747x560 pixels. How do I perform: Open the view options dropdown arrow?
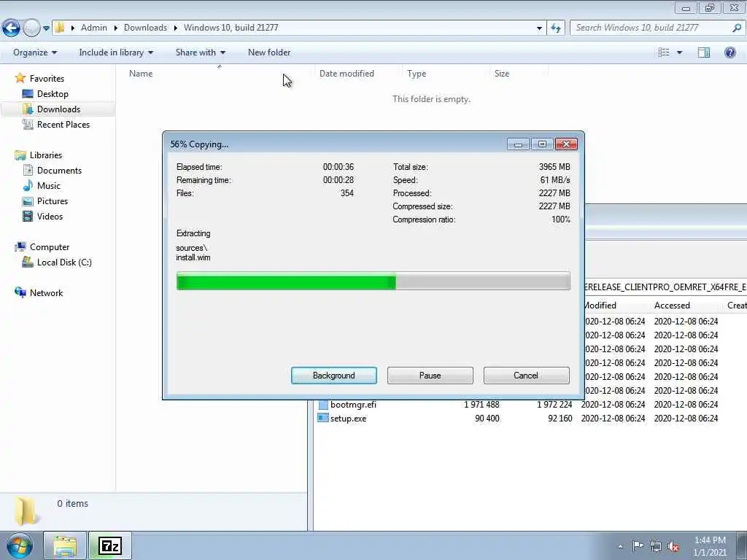tap(679, 52)
